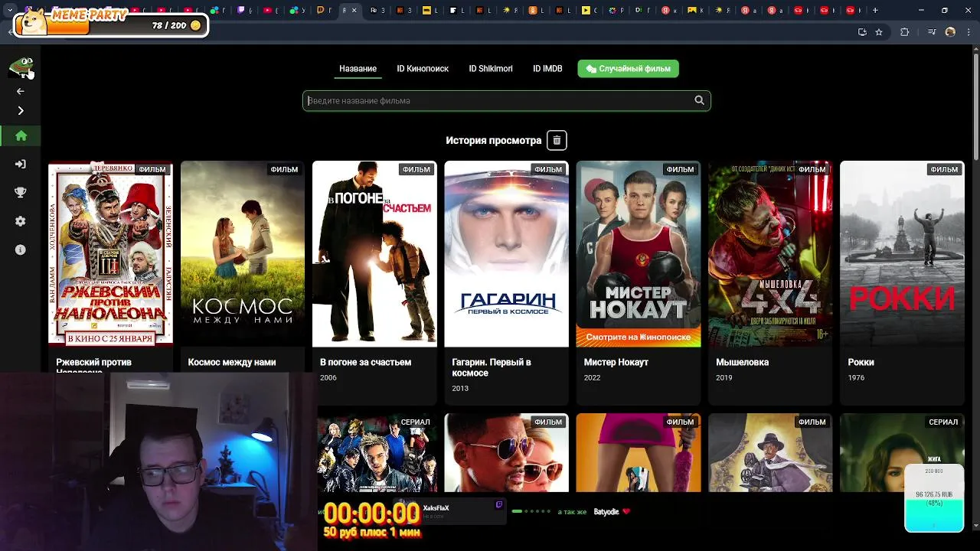Click the СЕРИАЛ badge on masked gang poster
The image size is (980, 551).
pyautogui.click(x=415, y=422)
